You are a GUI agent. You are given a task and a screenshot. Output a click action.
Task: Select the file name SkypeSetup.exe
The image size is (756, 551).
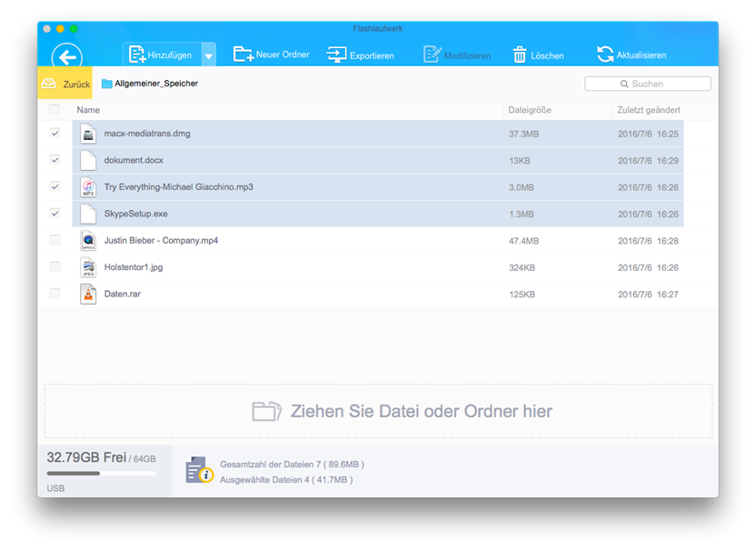click(x=136, y=214)
